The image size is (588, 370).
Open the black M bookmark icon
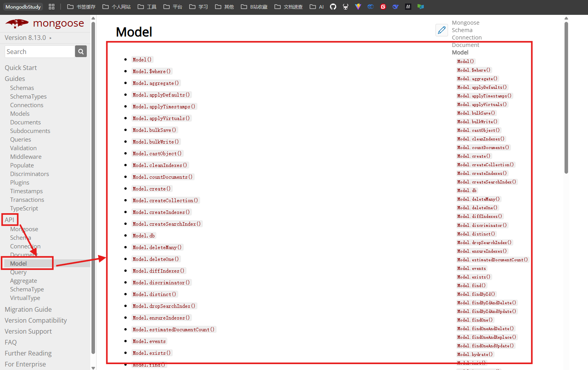coord(408,7)
